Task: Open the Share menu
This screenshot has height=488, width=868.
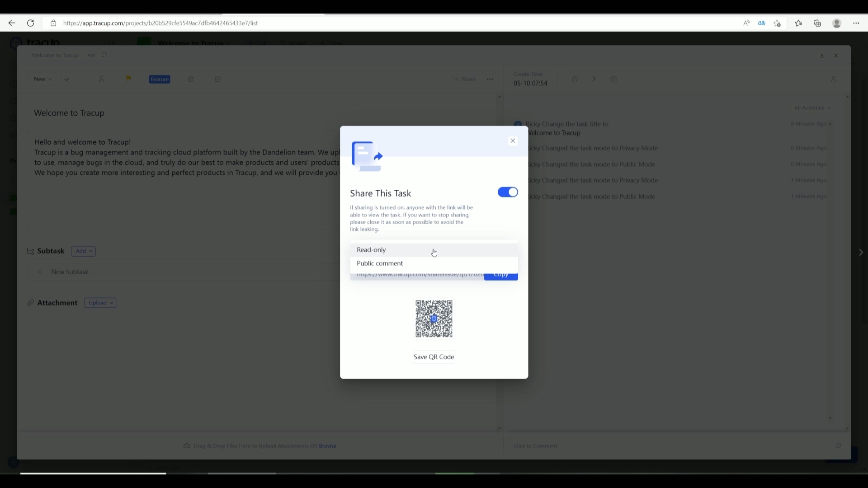Action: click(x=466, y=79)
